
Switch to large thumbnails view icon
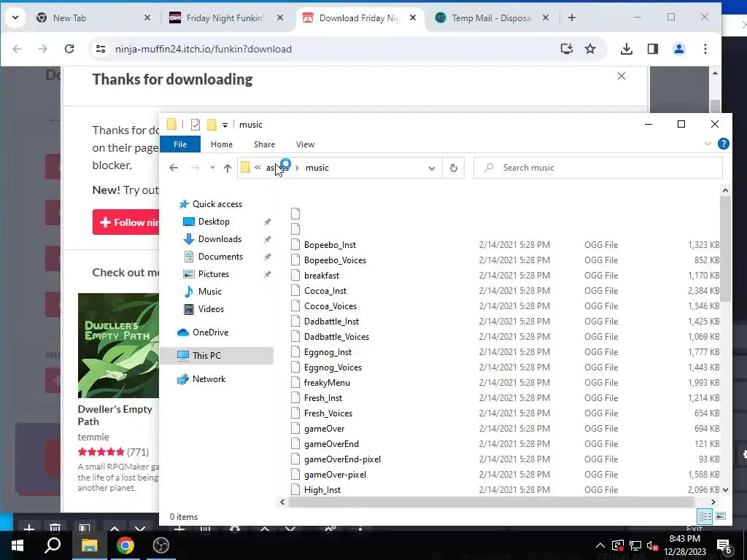[x=721, y=516]
